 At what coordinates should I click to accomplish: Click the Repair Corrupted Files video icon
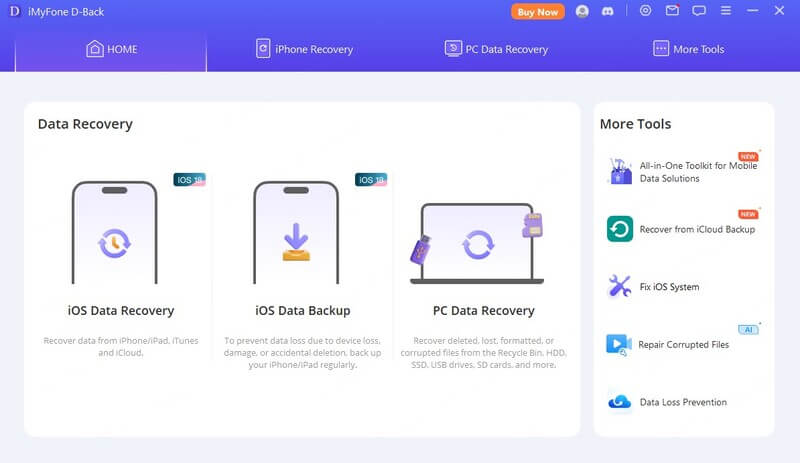tap(618, 345)
